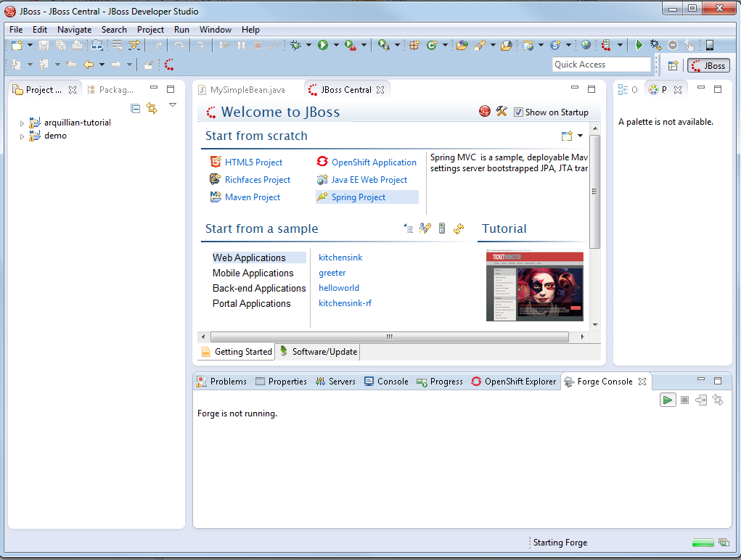
Task: Open the OpenShift Explorer tab
Action: click(514, 382)
